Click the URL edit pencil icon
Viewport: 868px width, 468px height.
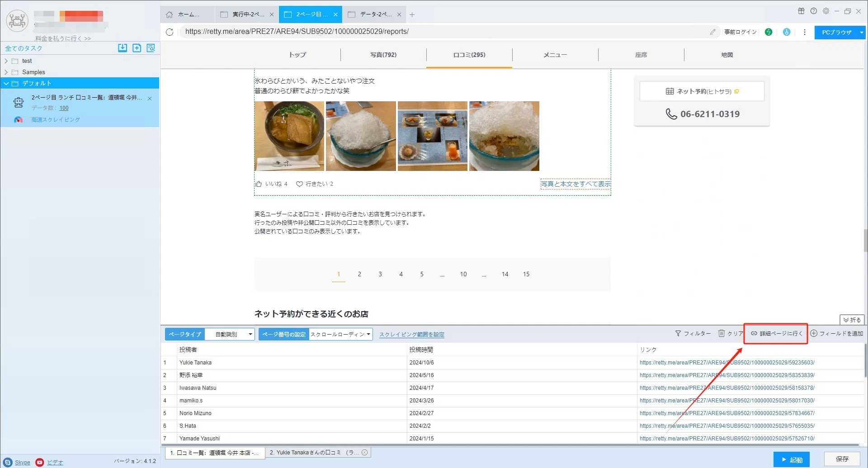tap(712, 32)
